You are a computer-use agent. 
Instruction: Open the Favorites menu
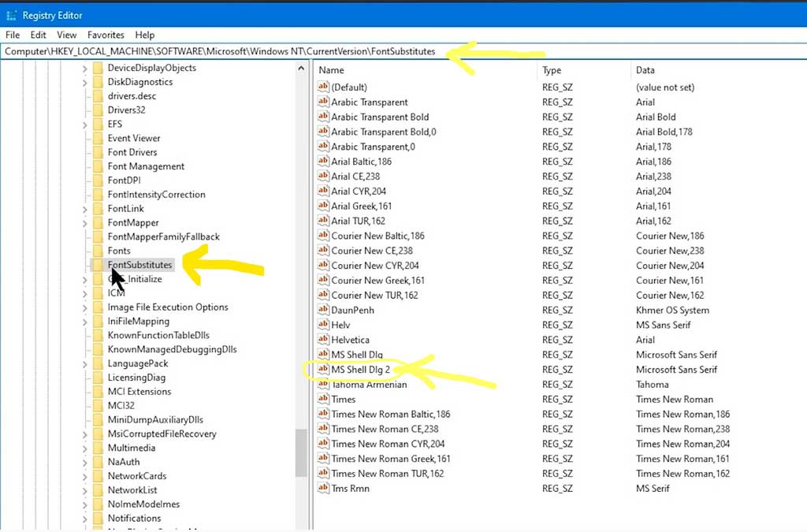coord(106,35)
